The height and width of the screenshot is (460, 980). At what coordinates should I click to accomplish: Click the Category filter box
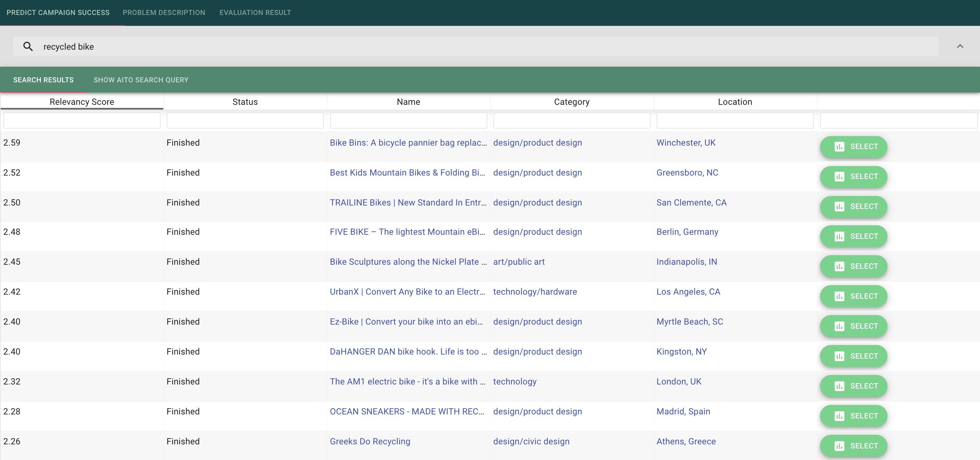click(x=571, y=120)
